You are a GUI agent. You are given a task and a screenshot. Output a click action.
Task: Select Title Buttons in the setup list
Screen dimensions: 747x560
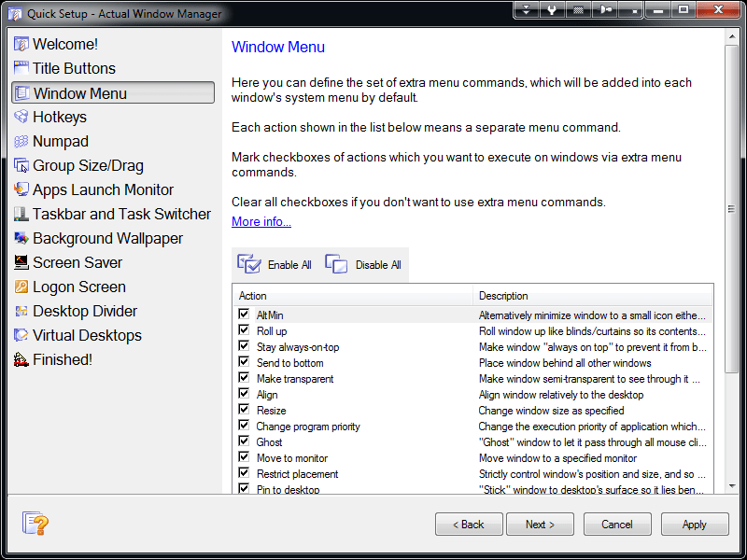pyautogui.click(x=75, y=68)
